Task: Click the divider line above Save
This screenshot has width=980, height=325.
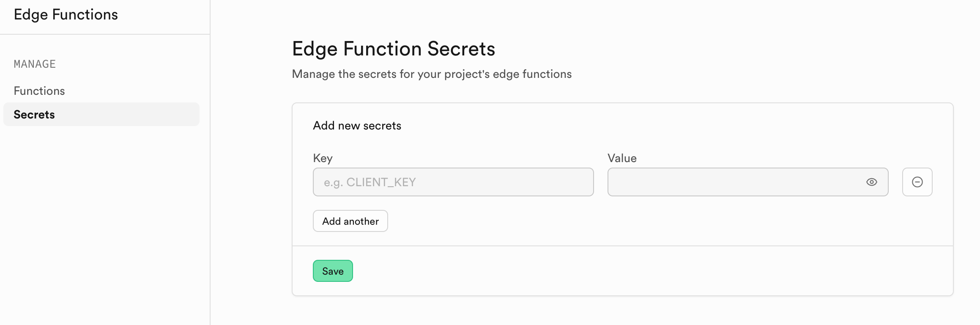Action: coord(622,246)
